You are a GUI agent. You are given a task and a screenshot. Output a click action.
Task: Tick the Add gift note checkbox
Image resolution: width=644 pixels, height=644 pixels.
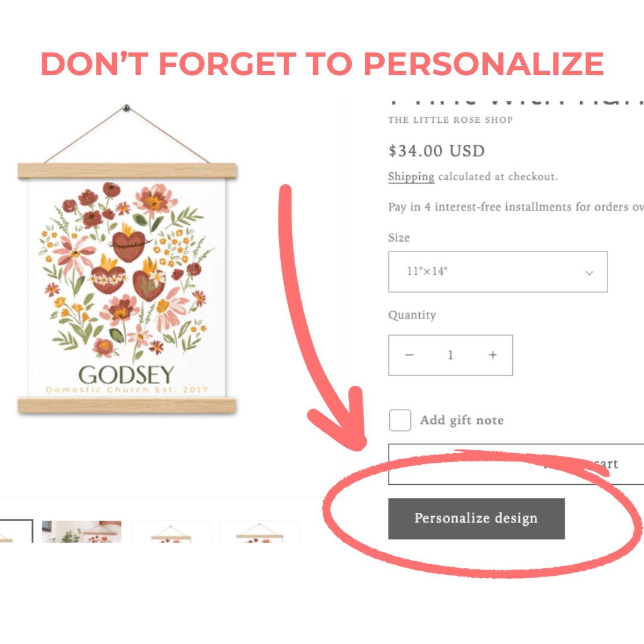pyautogui.click(x=400, y=420)
